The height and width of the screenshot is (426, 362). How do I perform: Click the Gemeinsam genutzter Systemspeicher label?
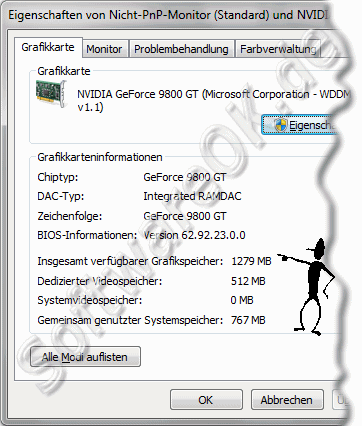[130, 320]
